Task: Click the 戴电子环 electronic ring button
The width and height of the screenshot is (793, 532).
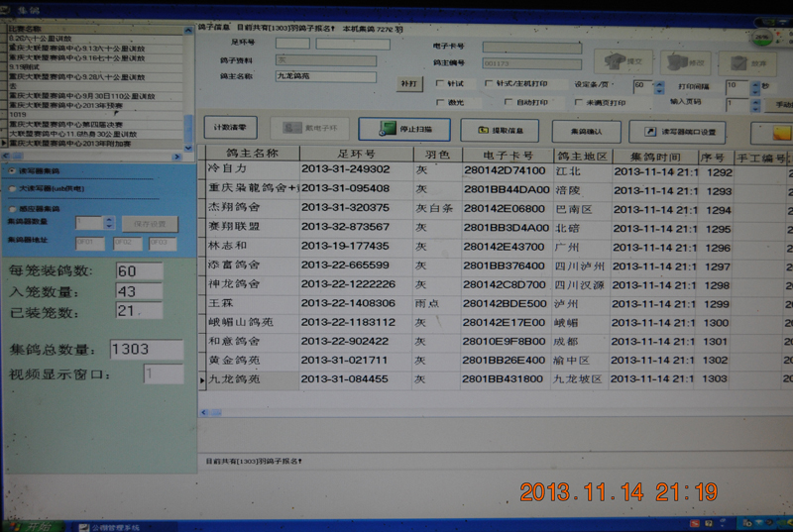Action: (x=316, y=129)
